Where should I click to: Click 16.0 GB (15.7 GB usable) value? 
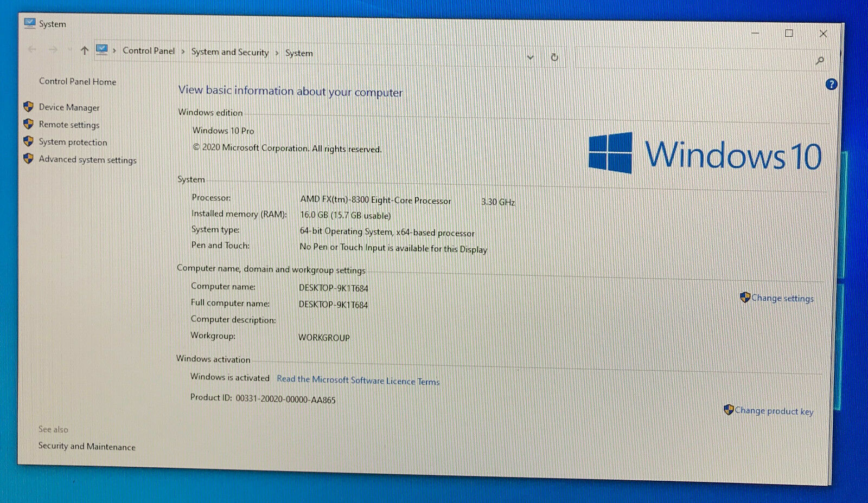pyautogui.click(x=345, y=215)
